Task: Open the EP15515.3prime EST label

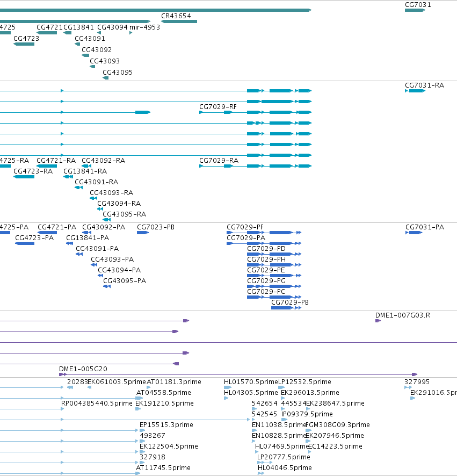Action: click(x=166, y=425)
